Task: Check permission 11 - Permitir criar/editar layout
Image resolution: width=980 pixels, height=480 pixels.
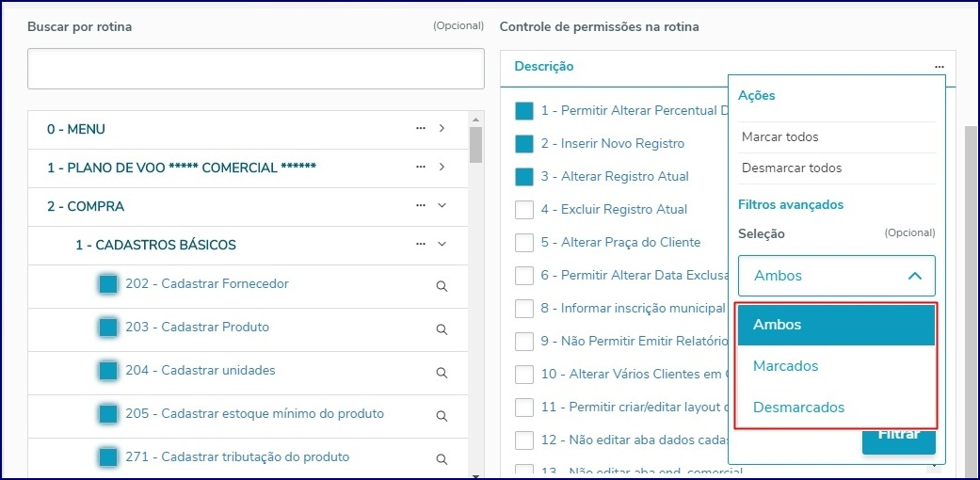Action: click(523, 408)
